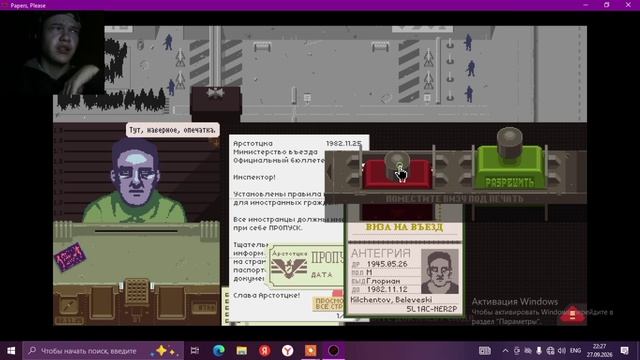Select the Papers, Please taskbar icon

click(x=333, y=351)
